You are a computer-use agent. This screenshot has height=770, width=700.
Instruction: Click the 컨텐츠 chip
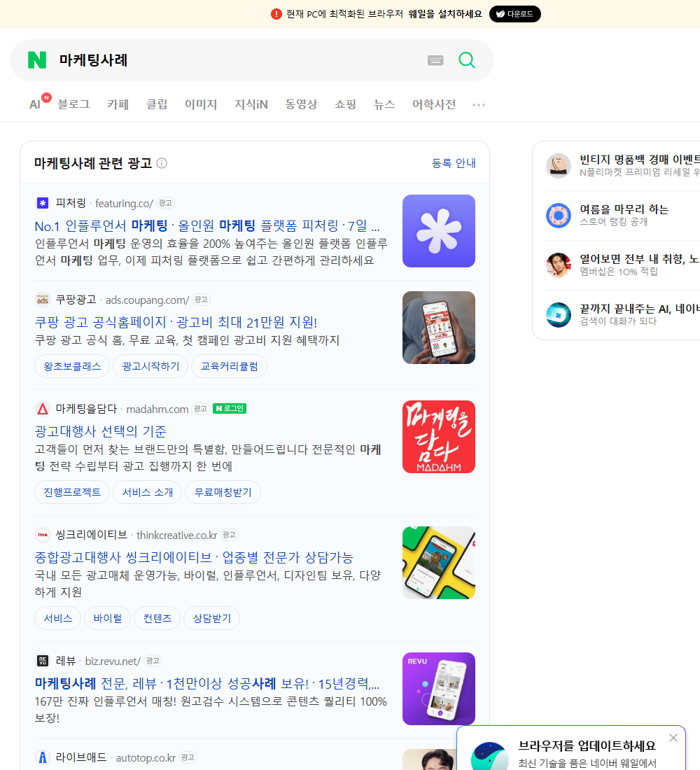(157, 618)
